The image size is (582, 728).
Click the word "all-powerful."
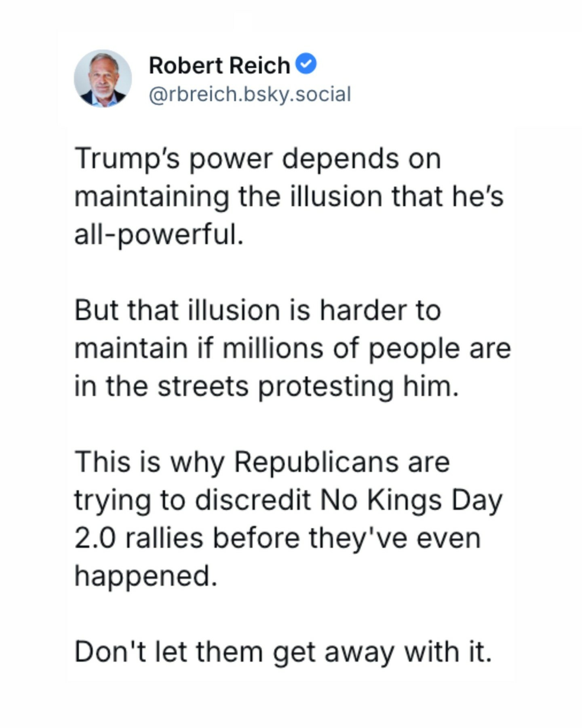pos(159,235)
